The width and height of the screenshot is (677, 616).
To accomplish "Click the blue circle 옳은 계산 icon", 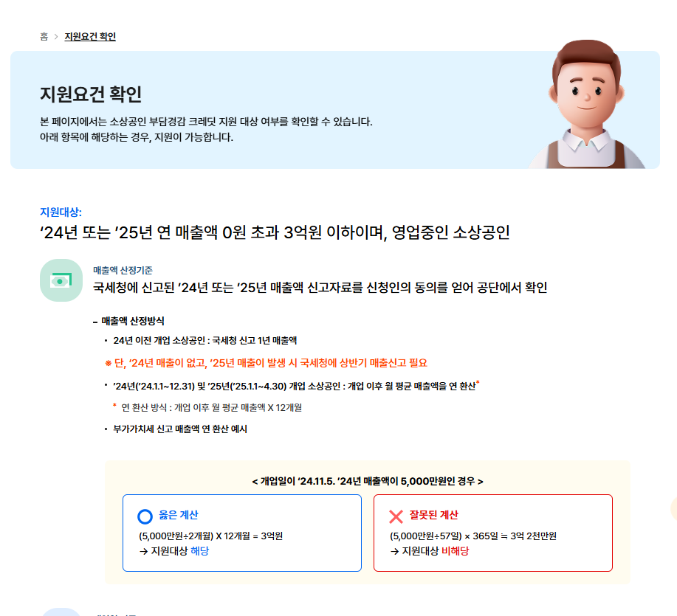I will (145, 516).
